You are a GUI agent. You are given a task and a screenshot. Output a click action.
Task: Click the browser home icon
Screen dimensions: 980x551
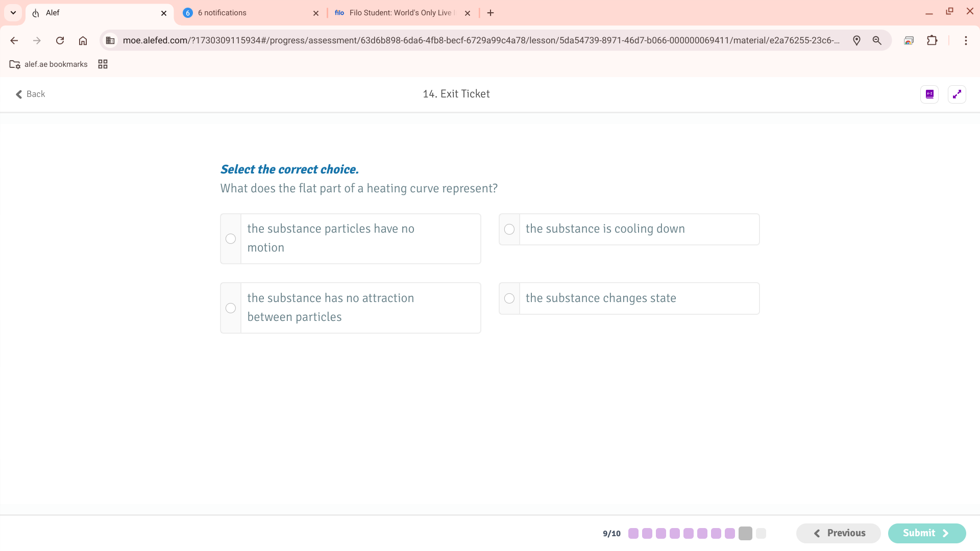coord(83,40)
